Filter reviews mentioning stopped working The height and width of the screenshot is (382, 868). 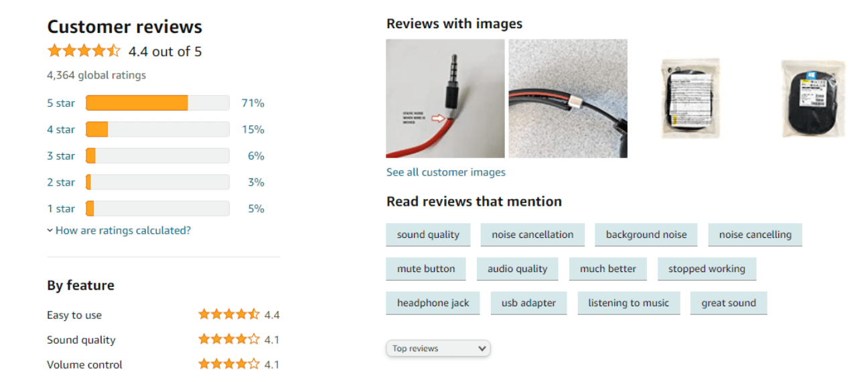(x=707, y=269)
